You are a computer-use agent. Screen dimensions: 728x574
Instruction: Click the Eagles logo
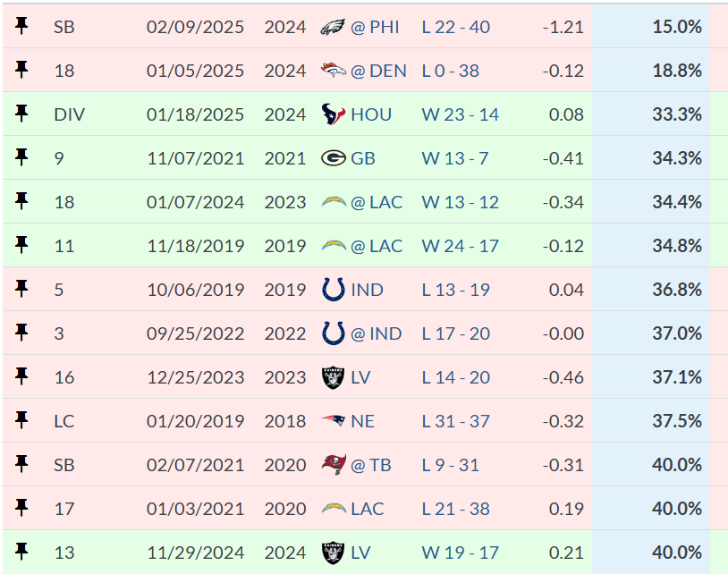[333, 27]
